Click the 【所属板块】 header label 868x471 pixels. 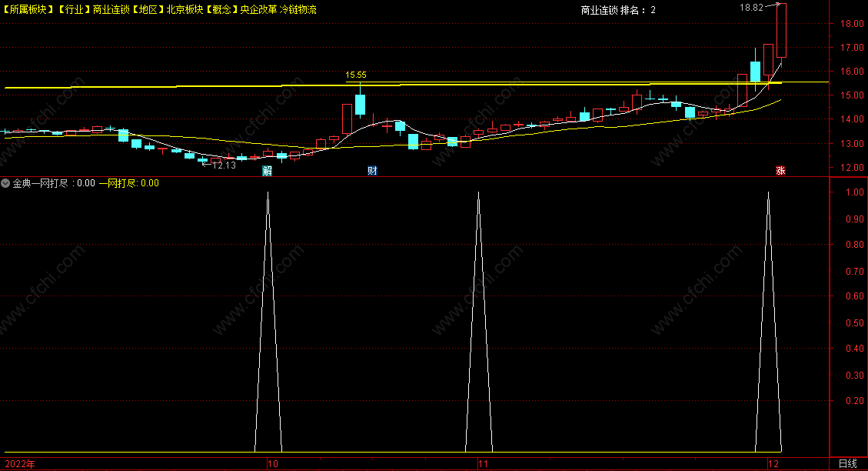click(28, 9)
